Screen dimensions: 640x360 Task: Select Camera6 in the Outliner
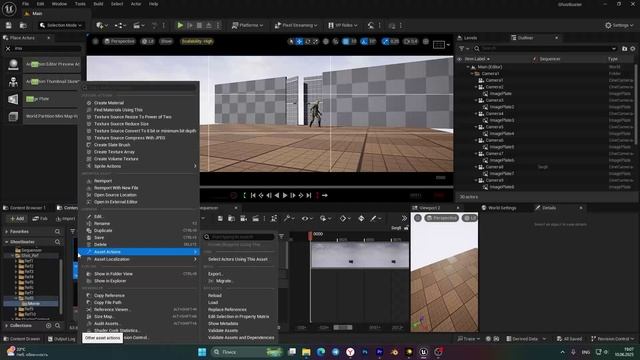click(494, 140)
